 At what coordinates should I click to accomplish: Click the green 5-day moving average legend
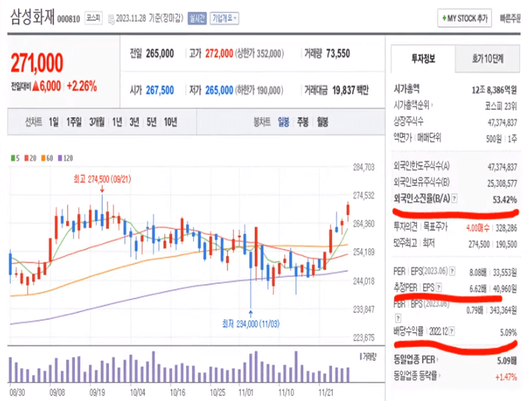(x=13, y=158)
